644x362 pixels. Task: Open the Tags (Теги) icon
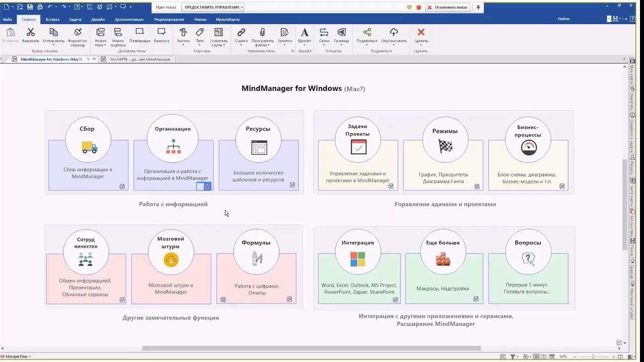point(200,33)
